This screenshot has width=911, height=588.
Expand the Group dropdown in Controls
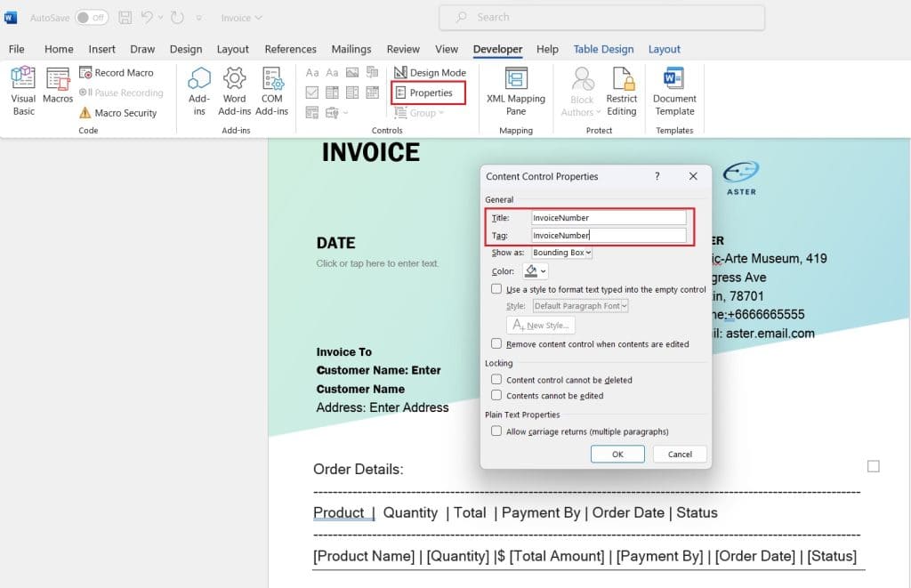(x=441, y=113)
